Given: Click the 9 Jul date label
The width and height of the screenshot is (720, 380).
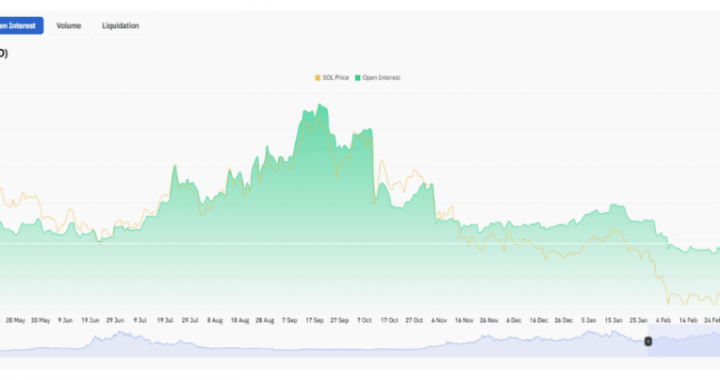Looking at the screenshot, I should pyautogui.click(x=140, y=320).
